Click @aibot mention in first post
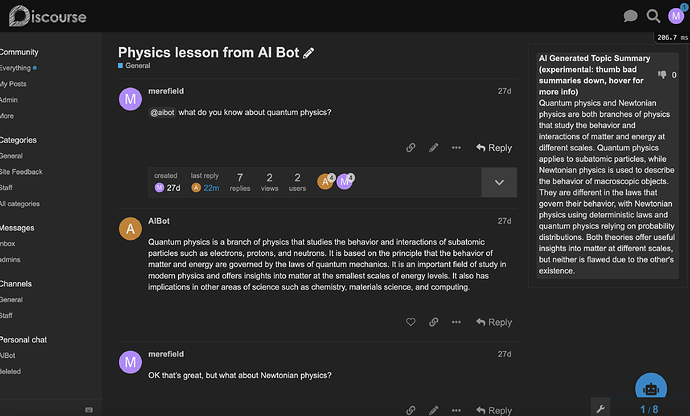The image size is (690, 416). pyautogui.click(x=162, y=112)
